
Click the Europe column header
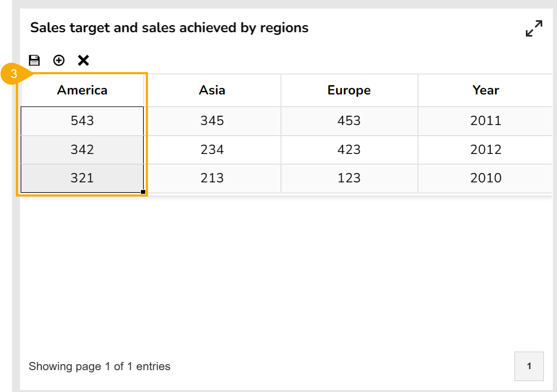[x=349, y=90]
